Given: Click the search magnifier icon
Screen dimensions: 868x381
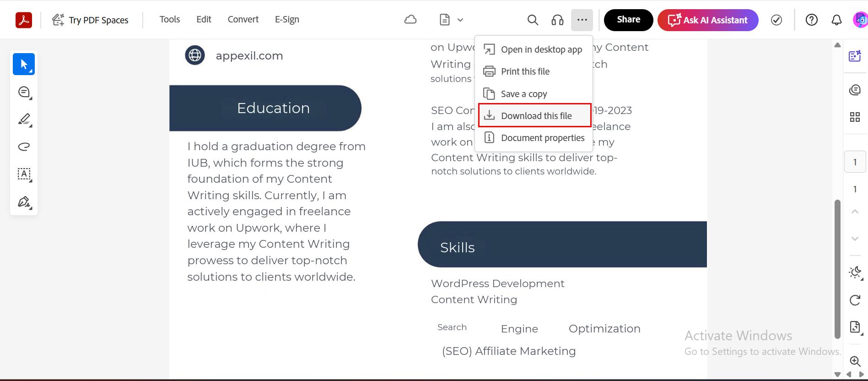Looking at the screenshot, I should click(x=532, y=20).
